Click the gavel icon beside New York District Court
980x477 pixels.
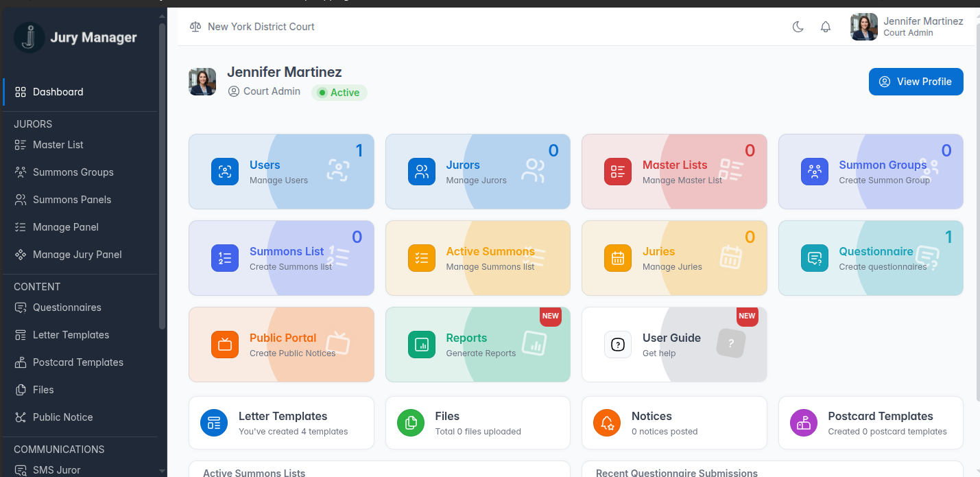click(x=195, y=26)
